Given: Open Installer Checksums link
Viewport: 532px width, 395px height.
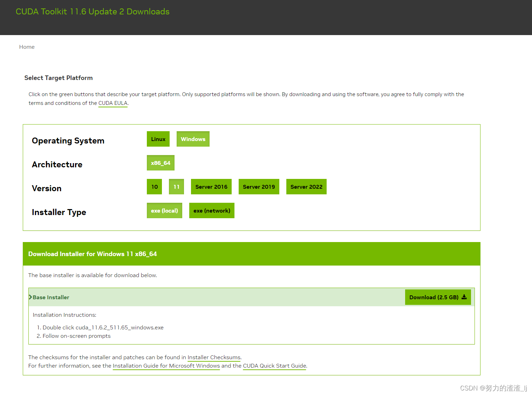Looking at the screenshot, I should [214, 357].
